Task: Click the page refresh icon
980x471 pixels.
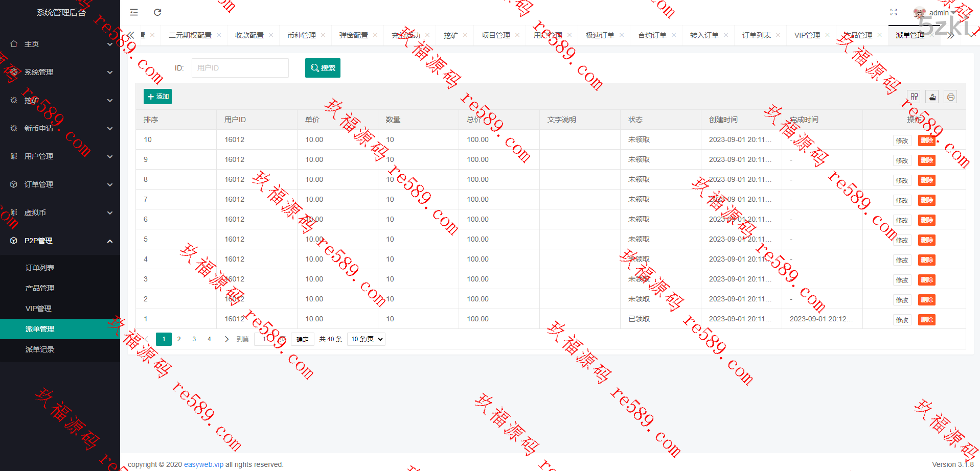Action: click(x=157, y=12)
